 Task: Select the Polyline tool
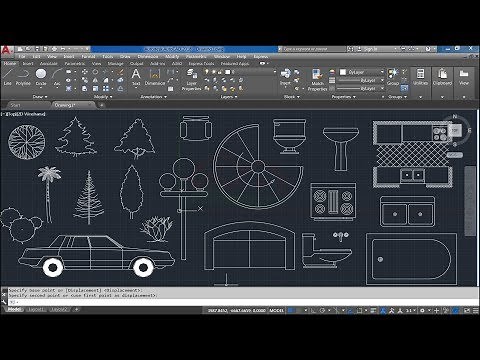click(x=23, y=77)
